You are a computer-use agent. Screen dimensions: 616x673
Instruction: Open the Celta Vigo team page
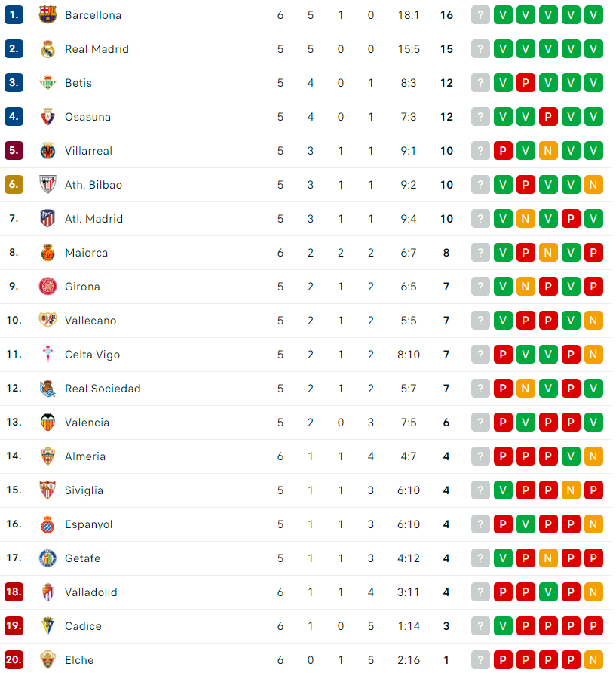[92, 355]
